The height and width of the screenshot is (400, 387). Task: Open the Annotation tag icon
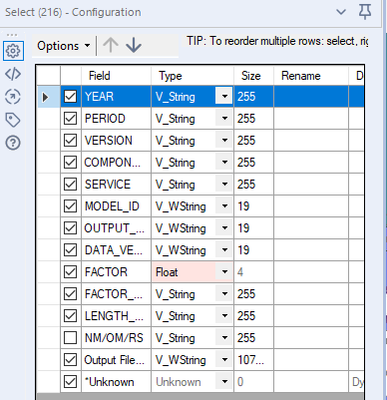[13, 120]
